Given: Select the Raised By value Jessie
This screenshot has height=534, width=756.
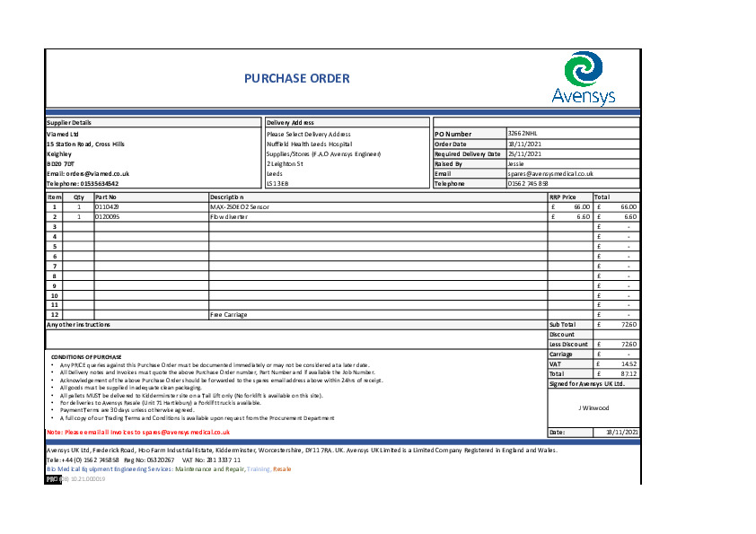Looking at the screenshot, I should click(x=515, y=163).
